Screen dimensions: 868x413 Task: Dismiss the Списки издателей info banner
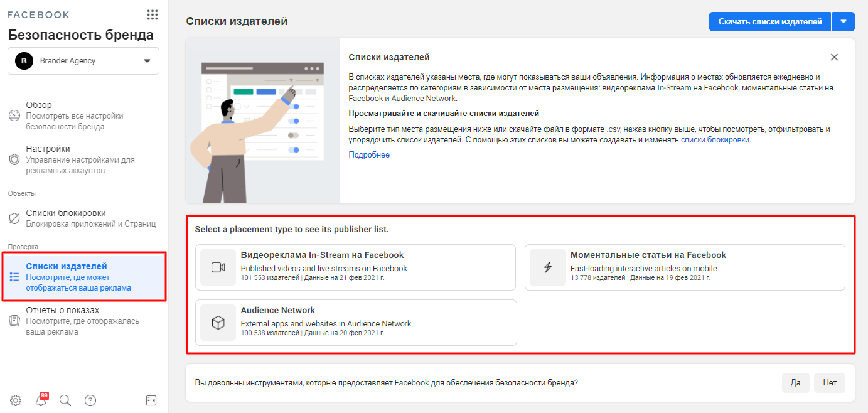click(834, 57)
